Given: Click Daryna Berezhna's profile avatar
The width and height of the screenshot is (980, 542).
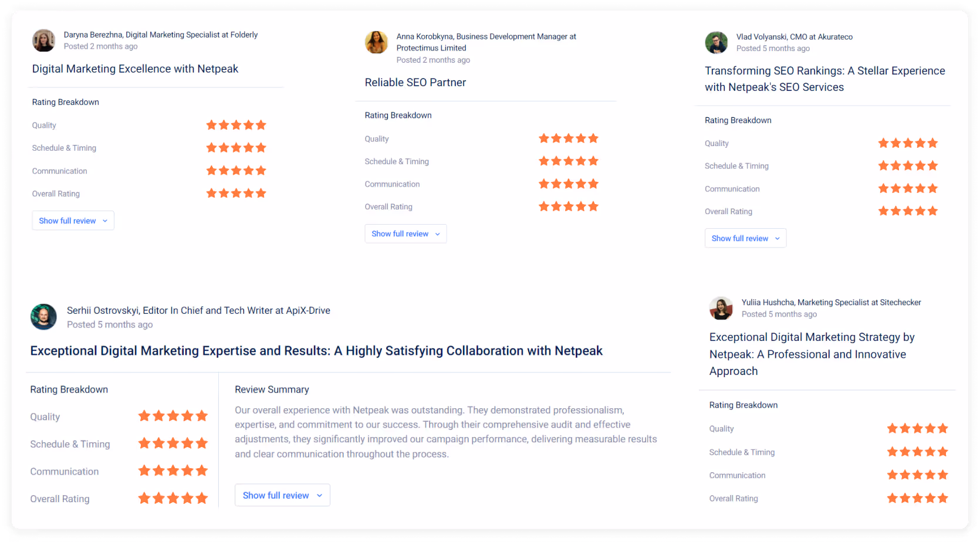Looking at the screenshot, I should (43, 40).
